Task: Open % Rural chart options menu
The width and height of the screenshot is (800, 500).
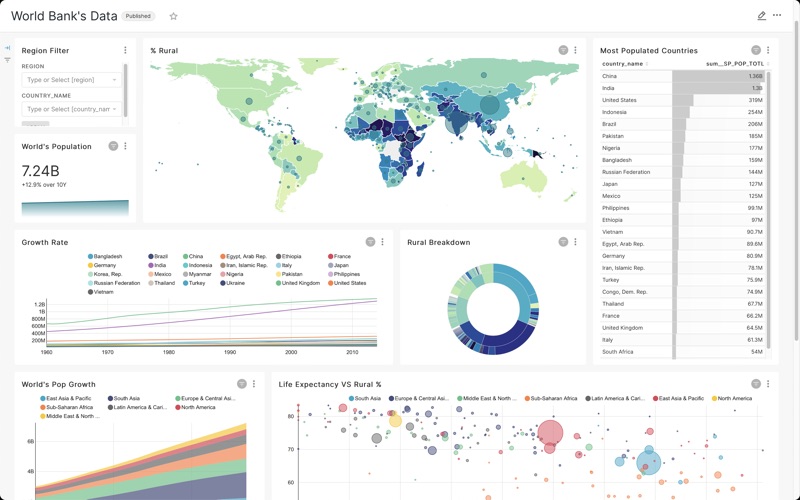Action: click(576, 50)
